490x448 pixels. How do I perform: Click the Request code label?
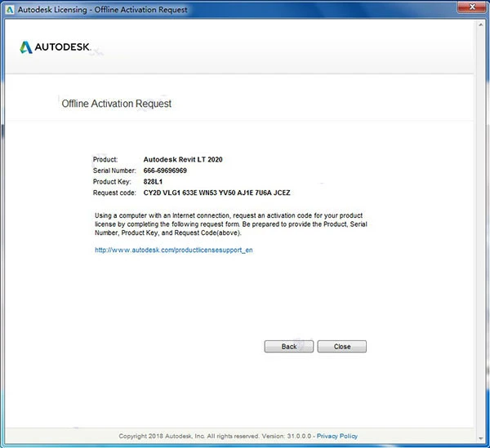coord(114,193)
